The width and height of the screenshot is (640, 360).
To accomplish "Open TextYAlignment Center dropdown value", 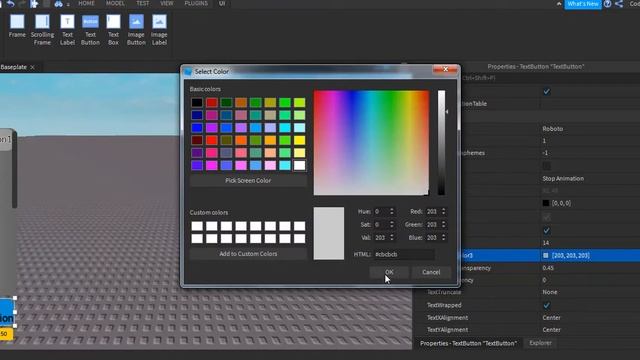I will pos(551,330).
